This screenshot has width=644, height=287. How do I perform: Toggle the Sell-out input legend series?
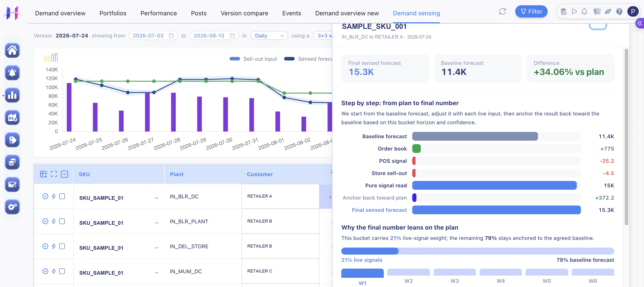(253, 59)
